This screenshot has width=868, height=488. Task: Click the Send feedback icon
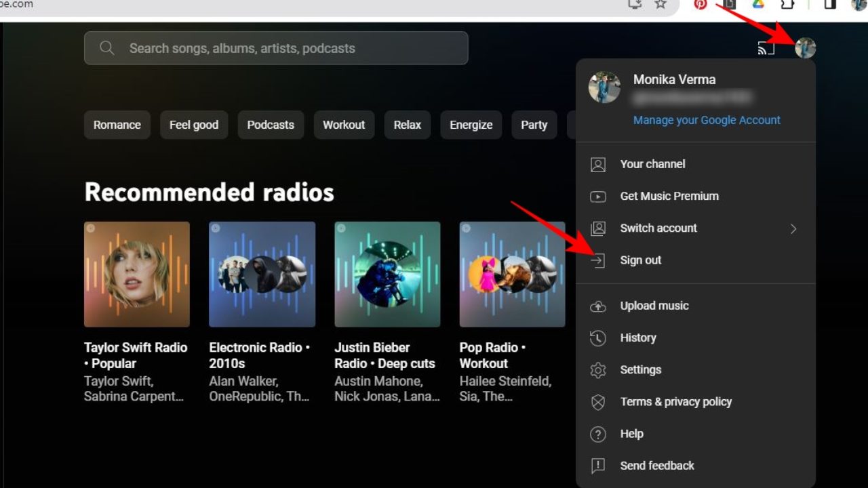coord(598,466)
